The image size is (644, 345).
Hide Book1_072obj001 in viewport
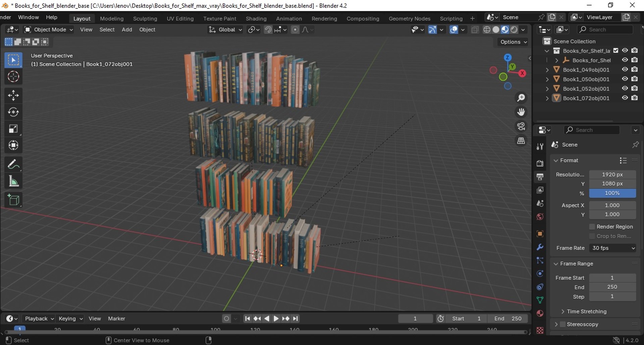[625, 98]
